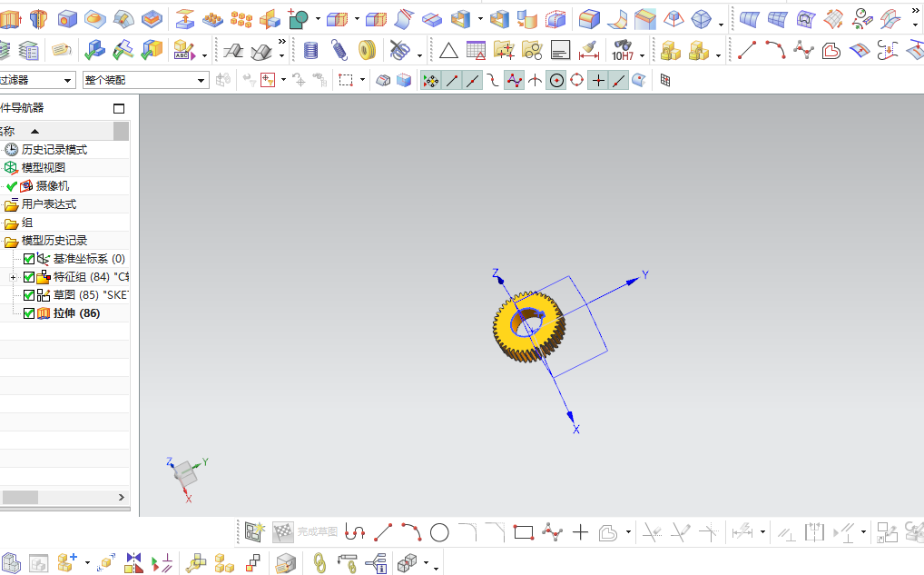Viewport: 924px width, 575px height.
Task: Select the 历史记录模式 tree item
Action: [x=54, y=150]
